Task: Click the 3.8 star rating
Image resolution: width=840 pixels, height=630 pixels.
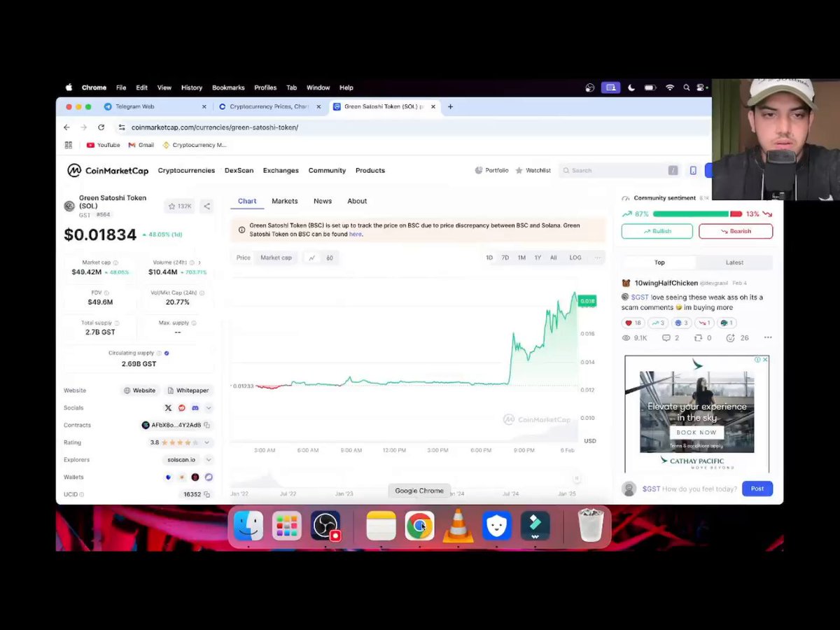Action: [174, 442]
